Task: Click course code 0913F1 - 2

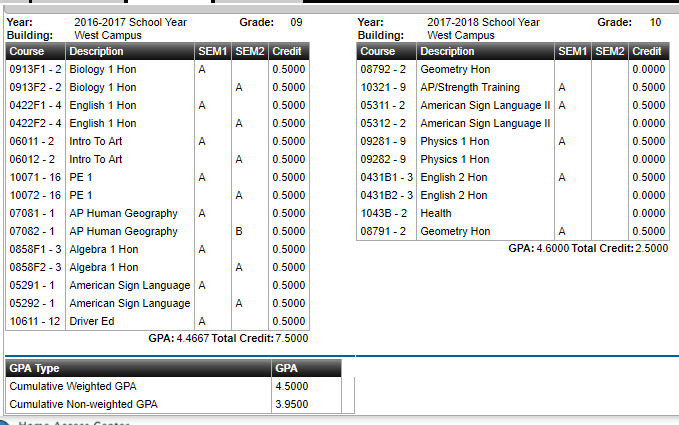Action: [36, 69]
